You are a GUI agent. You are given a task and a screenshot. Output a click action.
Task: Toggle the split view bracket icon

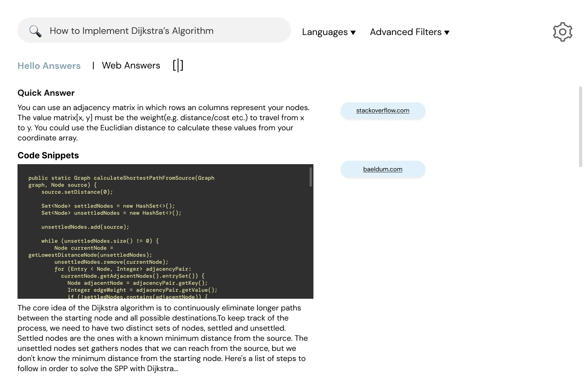click(178, 65)
